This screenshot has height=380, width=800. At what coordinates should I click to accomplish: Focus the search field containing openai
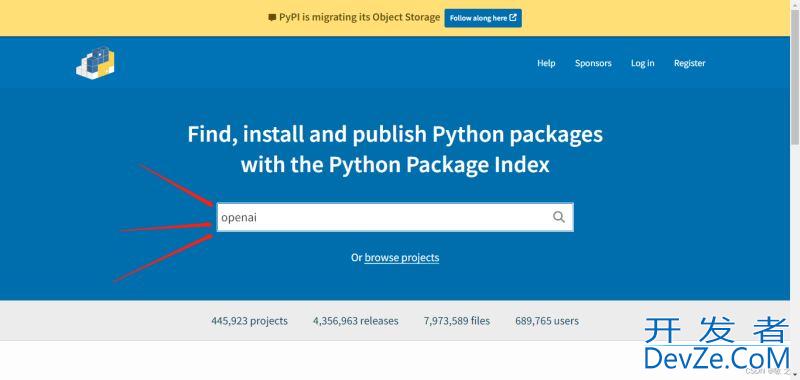395,217
